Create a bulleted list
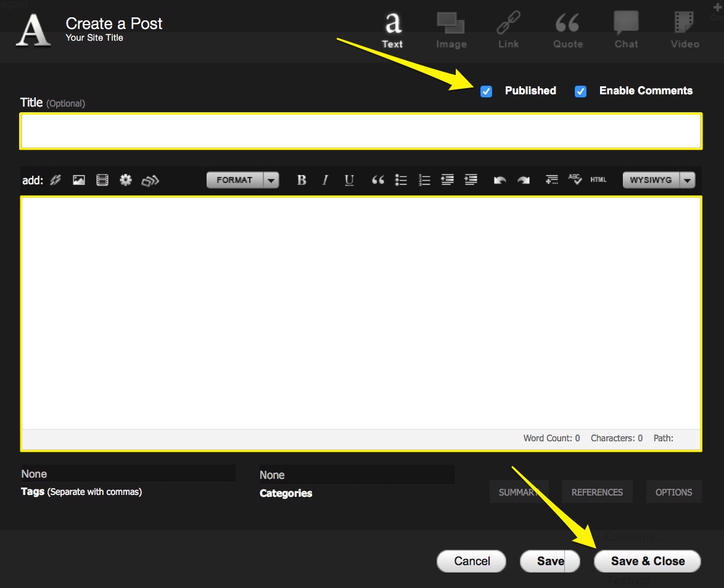724x588 pixels. 401,180
